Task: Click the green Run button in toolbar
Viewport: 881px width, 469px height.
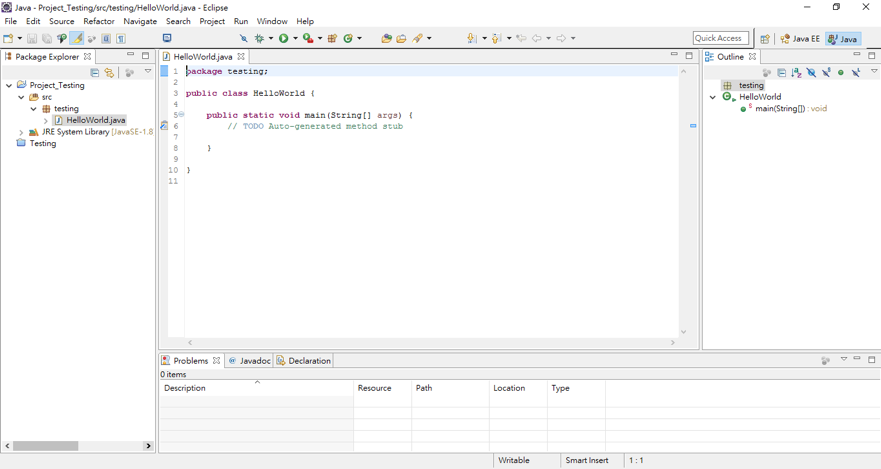Action: coord(284,38)
